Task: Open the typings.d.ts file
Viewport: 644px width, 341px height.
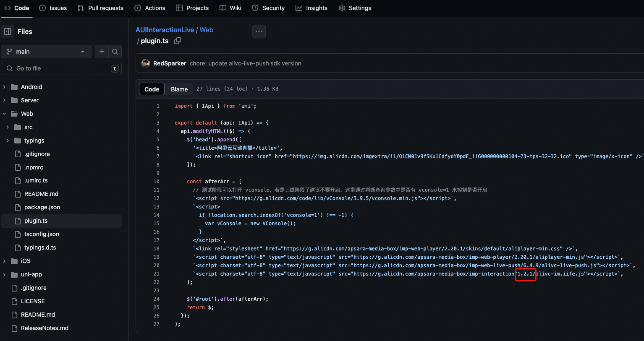Action: tap(40, 247)
